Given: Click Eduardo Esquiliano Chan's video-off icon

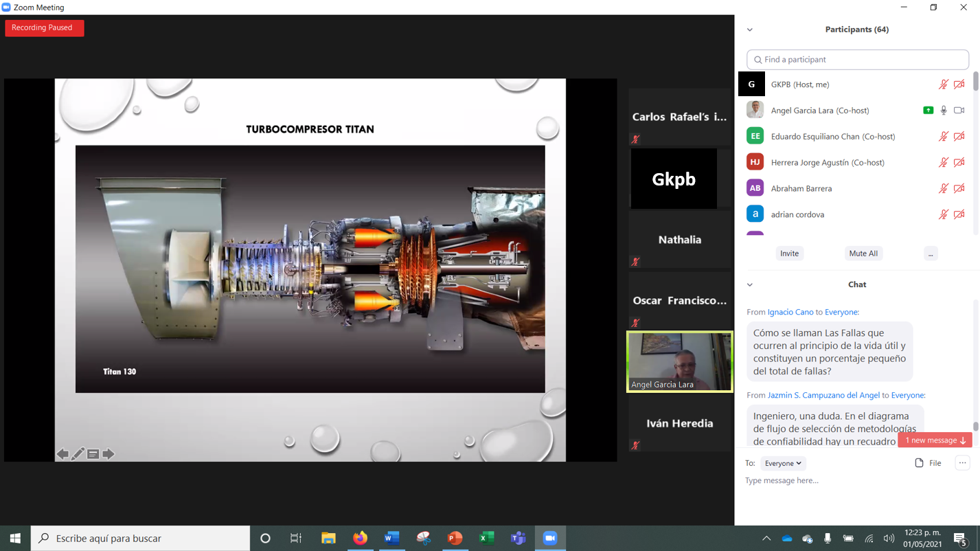Looking at the screenshot, I should point(959,137).
